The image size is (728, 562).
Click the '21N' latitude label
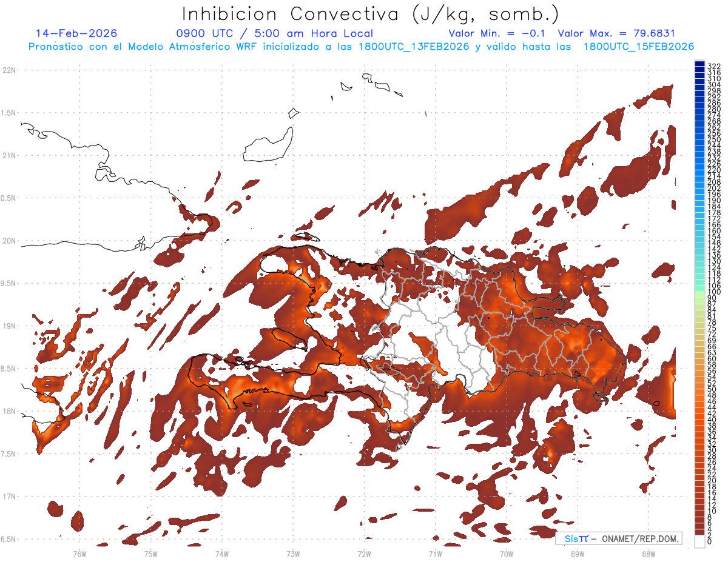tap(9, 156)
